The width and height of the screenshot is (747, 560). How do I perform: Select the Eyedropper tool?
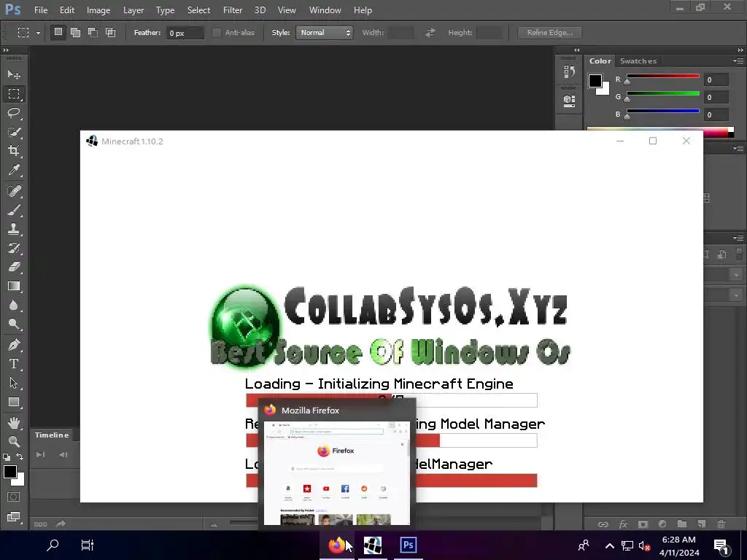[14, 170]
